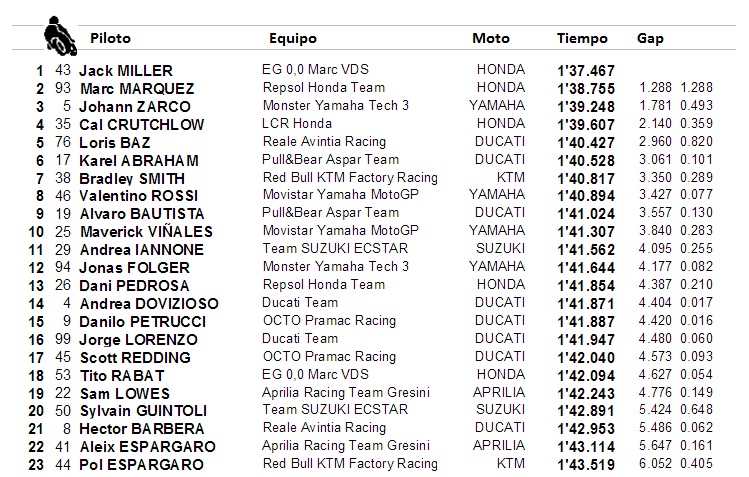Select Jorge LORENZO entry
749x477 pixels.
138,340
